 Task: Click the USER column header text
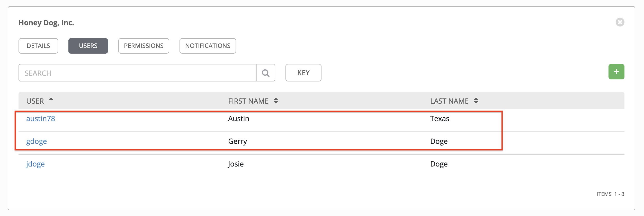click(x=35, y=101)
